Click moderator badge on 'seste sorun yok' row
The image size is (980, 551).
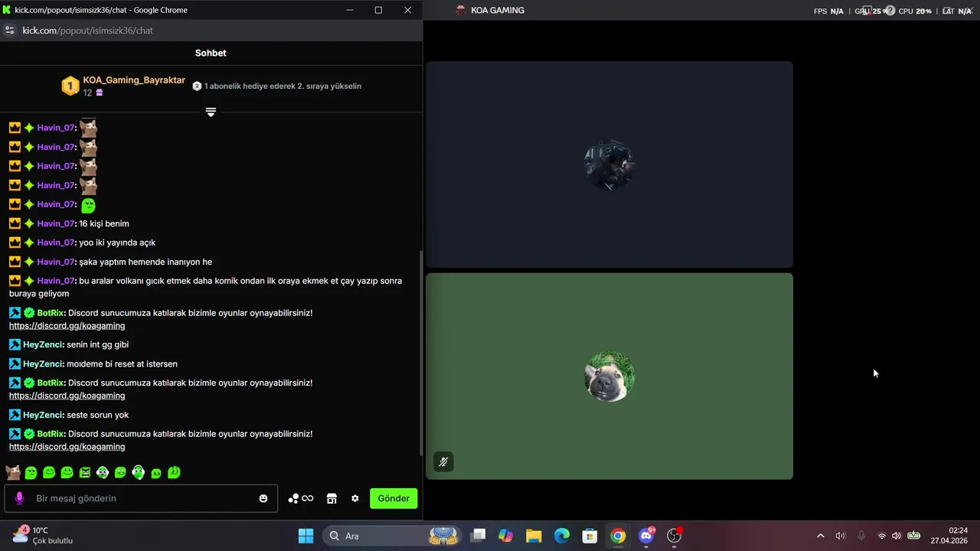click(x=15, y=415)
